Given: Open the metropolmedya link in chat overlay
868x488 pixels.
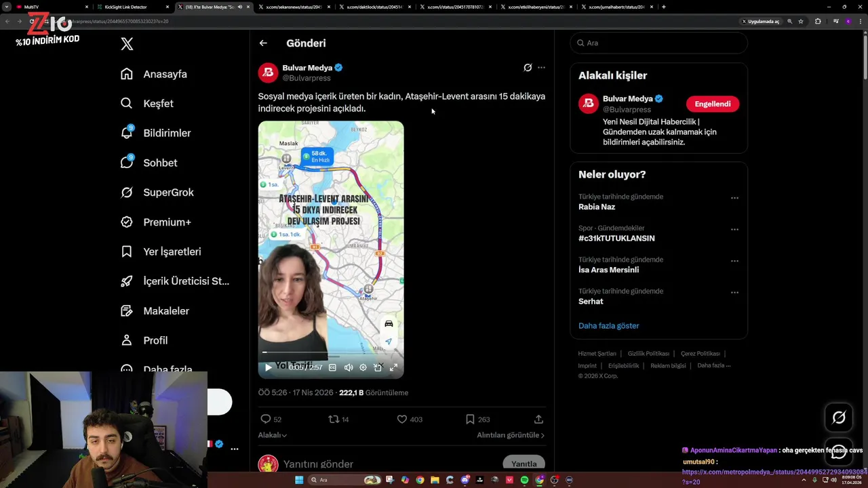Looking at the screenshot, I should (x=774, y=476).
